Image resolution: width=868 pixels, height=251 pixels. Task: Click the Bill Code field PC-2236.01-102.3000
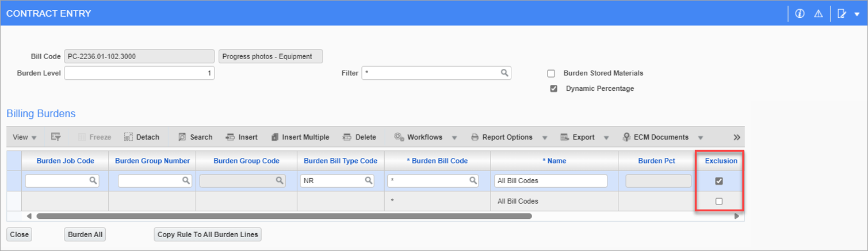coord(140,56)
